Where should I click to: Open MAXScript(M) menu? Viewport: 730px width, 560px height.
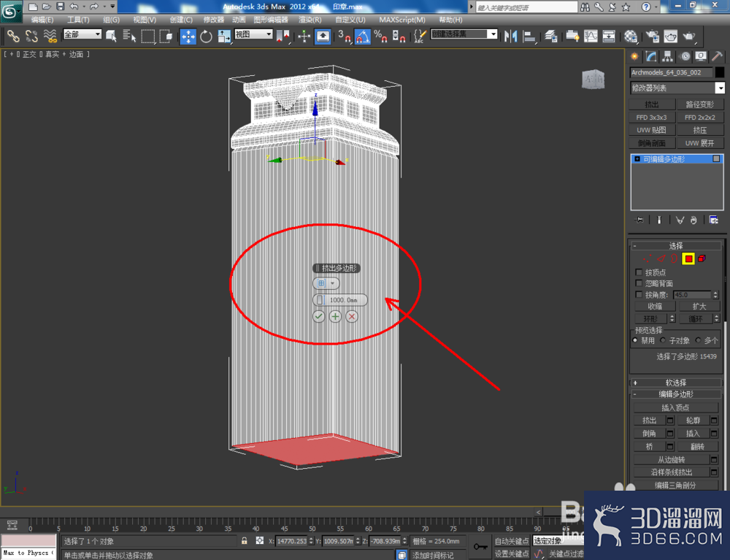click(401, 20)
